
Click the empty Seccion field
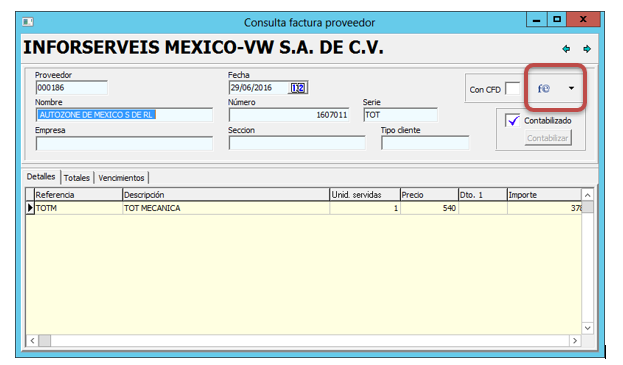click(x=297, y=143)
